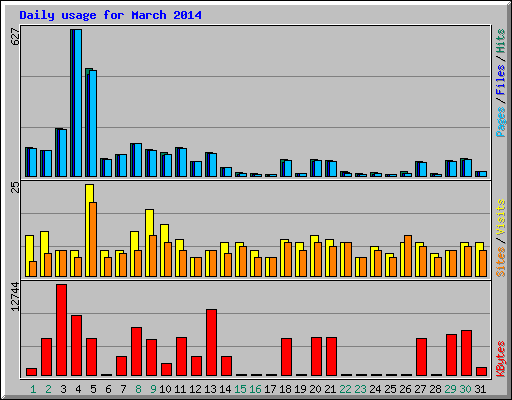Click day label 26 on the x-axis
Image resolution: width=512 pixels, height=400 pixels.
(x=405, y=389)
